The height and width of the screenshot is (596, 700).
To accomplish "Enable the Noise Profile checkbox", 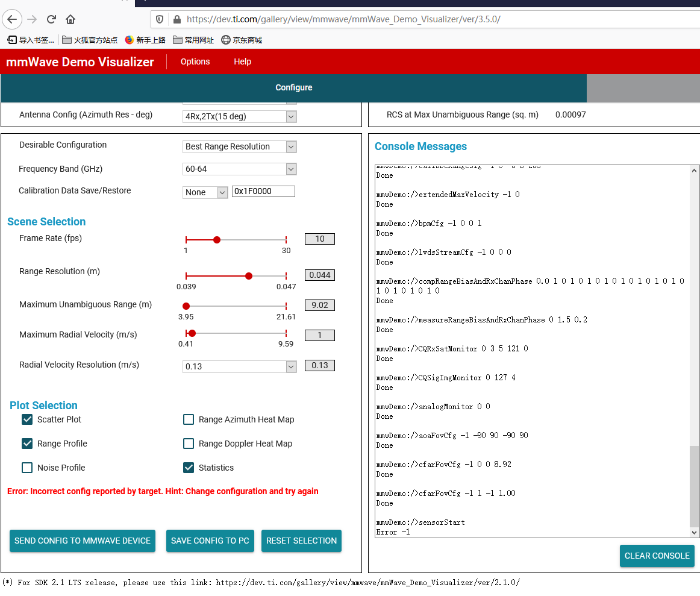I will 27,468.
